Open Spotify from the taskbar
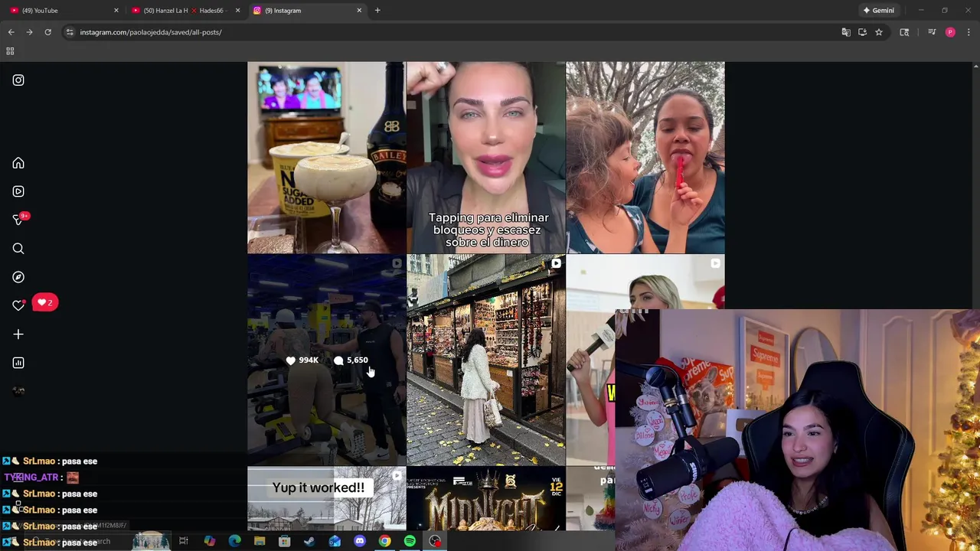980x551 pixels. 410,541
